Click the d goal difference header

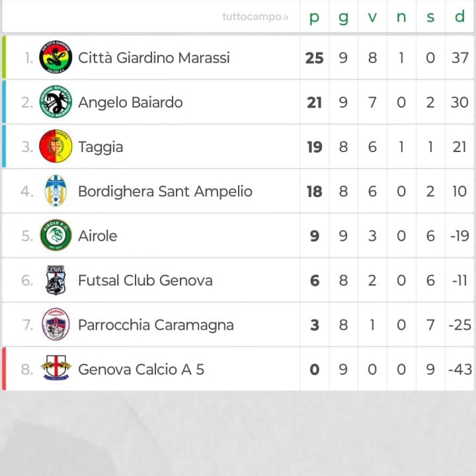pyautogui.click(x=459, y=16)
